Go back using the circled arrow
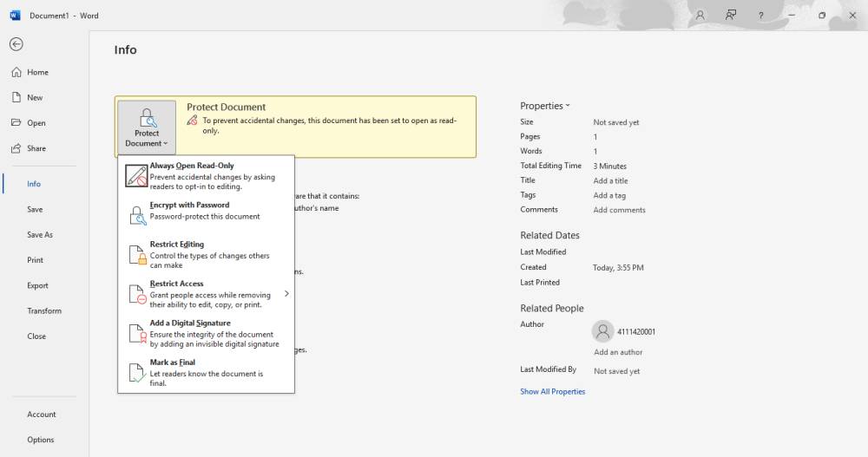Screen dimensions: 868x457 pos(16,44)
